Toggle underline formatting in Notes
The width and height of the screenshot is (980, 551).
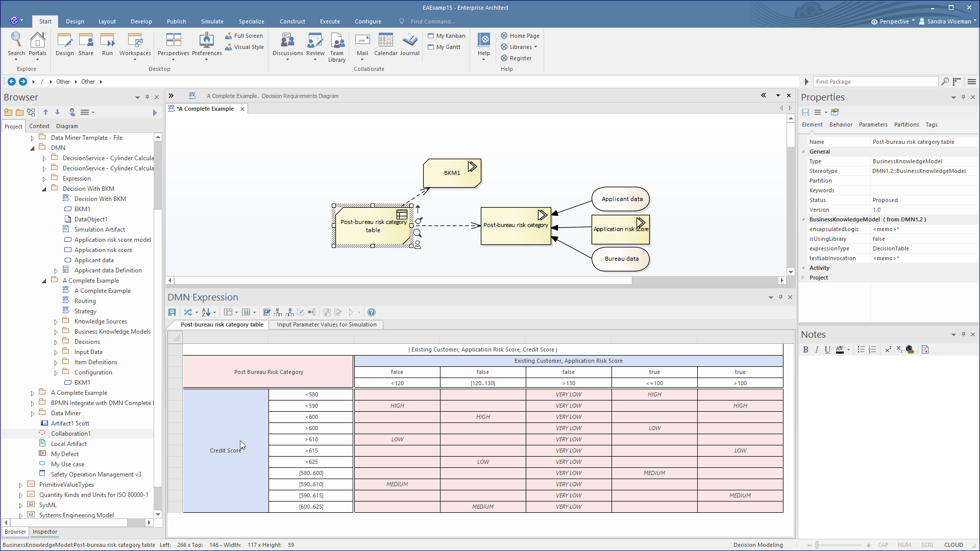(827, 349)
